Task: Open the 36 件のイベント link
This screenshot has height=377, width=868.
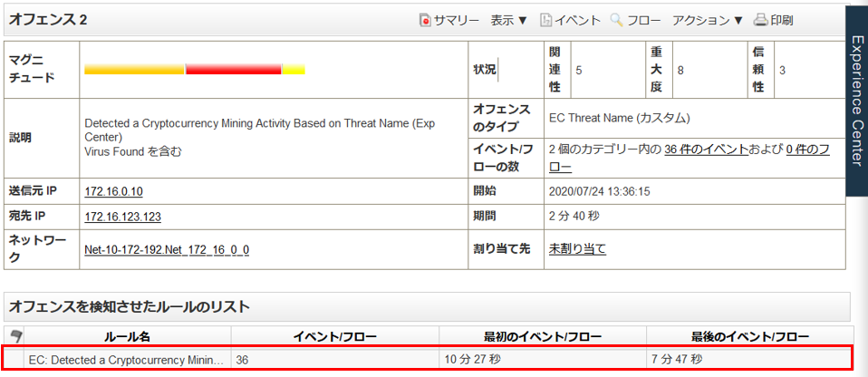Action: (x=707, y=150)
